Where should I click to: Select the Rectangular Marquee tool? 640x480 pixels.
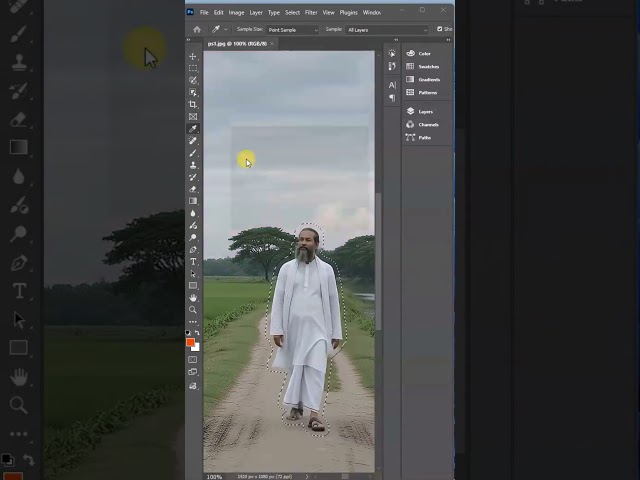[x=193, y=68]
